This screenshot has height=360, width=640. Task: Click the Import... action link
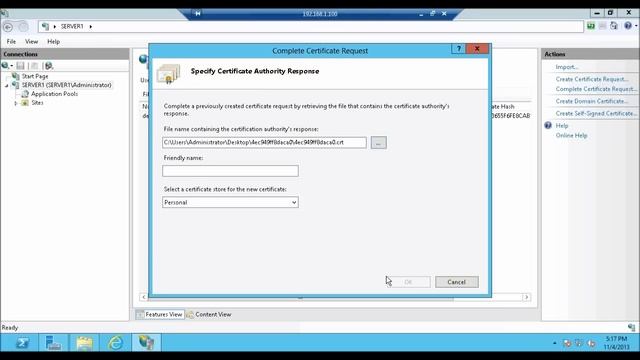click(566, 67)
